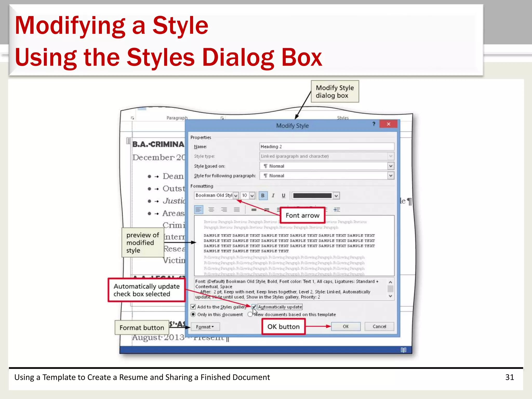Click the 'Justic' bullet item in document
The image size is (532, 399).
click(x=174, y=201)
